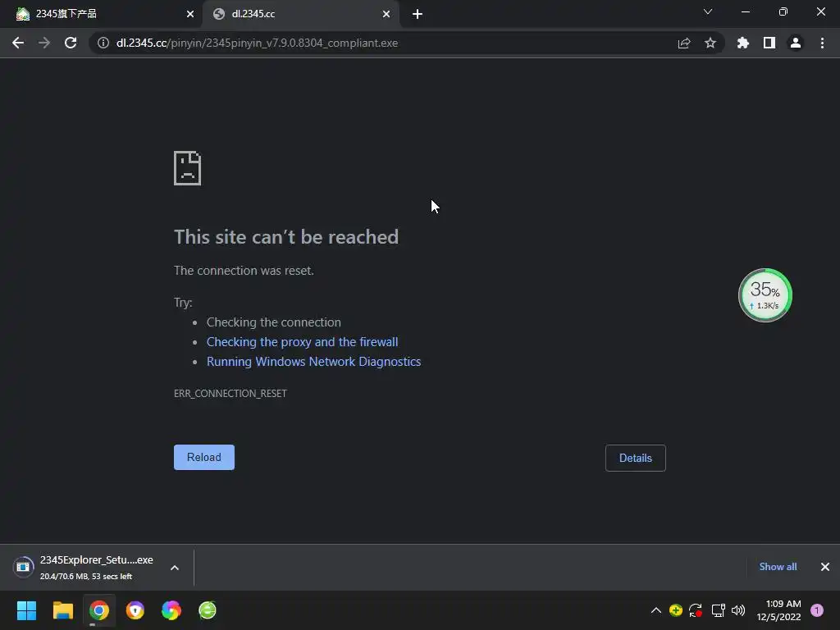Click the forward navigation arrow
This screenshot has height=630, width=840.
pos(44,43)
